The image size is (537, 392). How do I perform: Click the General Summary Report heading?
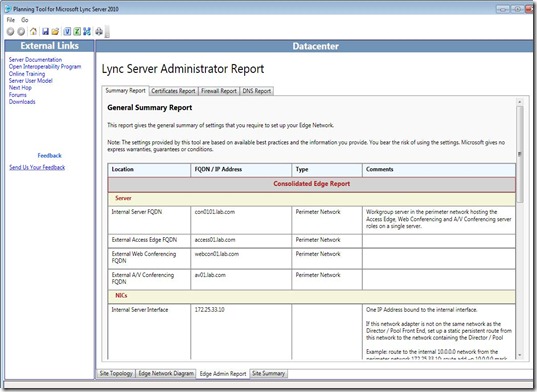150,108
